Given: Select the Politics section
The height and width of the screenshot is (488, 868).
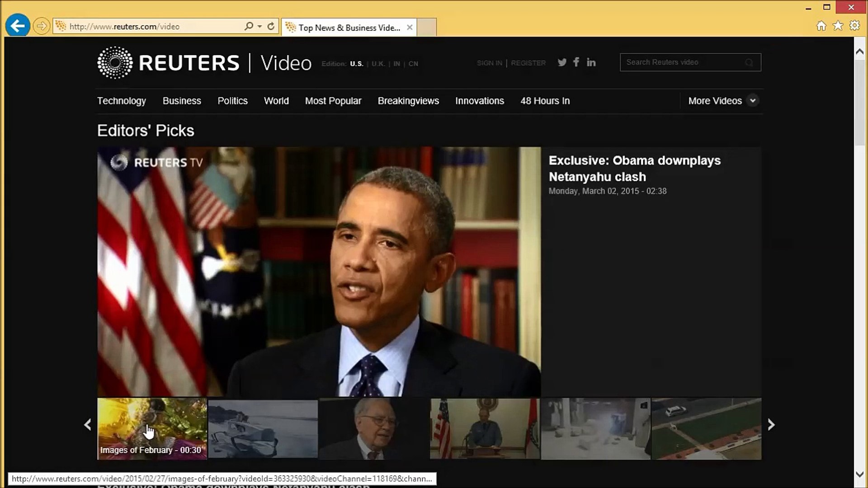Looking at the screenshot, I should [x=232, y=101].
